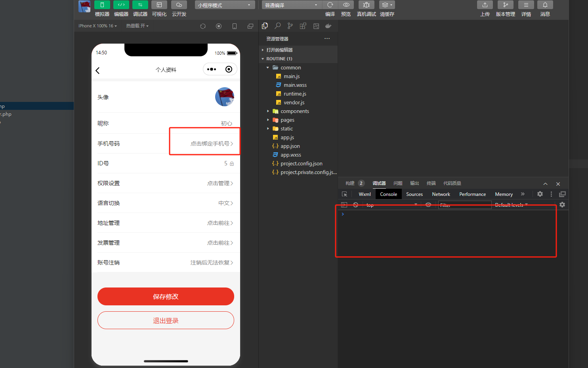Click the simulator refresh icon
The image size is (588, 368).
pyautogui.click(x=203, y=26)
